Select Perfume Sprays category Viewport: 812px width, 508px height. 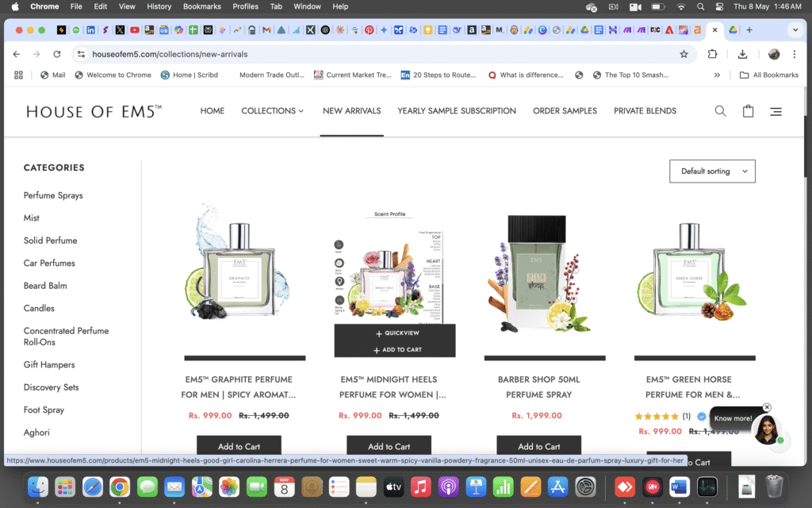[53, 195]
